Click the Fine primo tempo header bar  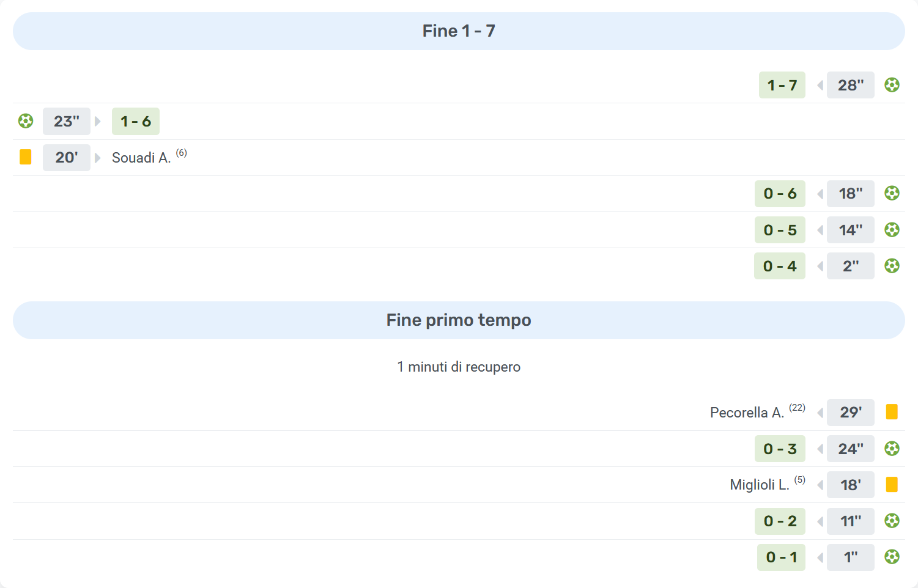(x=459, y=320)
